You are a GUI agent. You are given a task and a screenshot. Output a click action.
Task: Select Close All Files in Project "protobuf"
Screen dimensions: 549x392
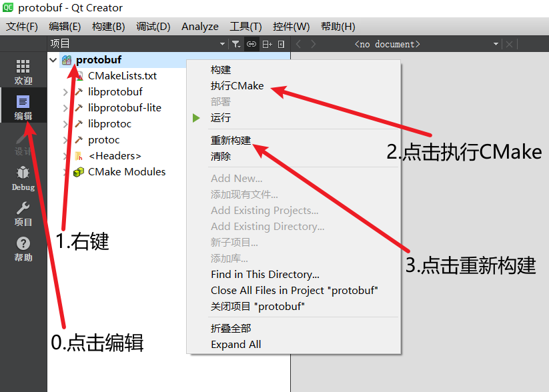click(294, 291)
